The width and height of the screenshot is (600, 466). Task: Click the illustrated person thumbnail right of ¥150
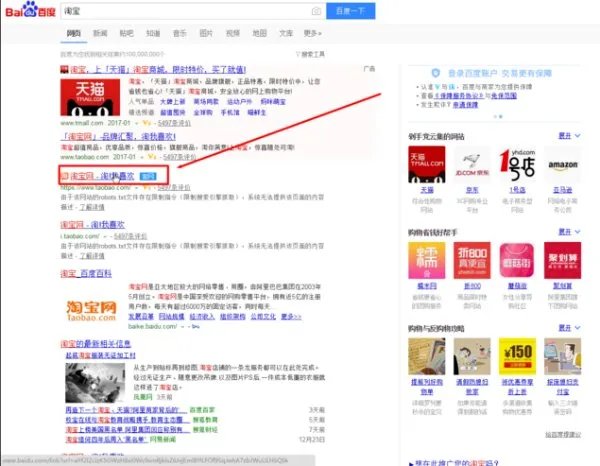point(562,356)
